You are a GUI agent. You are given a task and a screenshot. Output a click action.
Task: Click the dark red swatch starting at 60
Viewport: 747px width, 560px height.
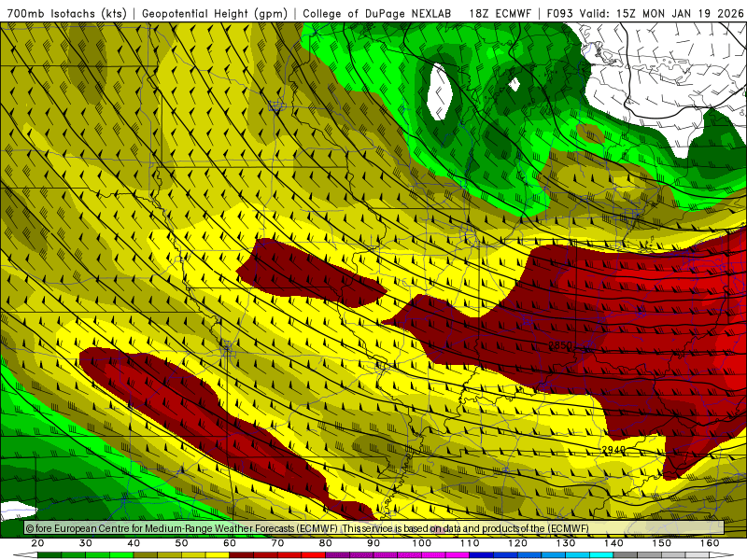tap(242, 555)
